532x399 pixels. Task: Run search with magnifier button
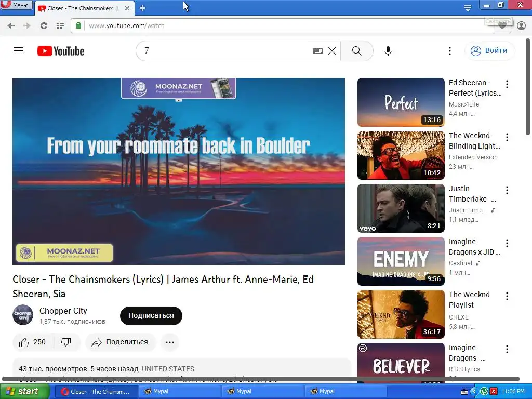[356, 51]
